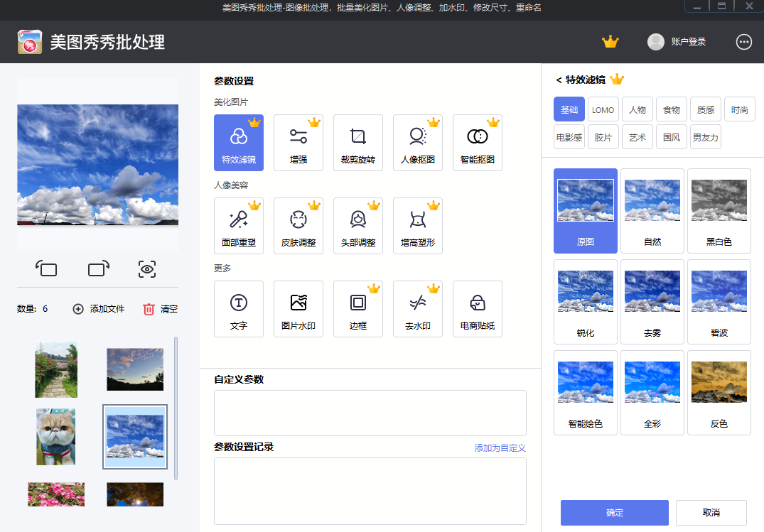Select the 去水印 watermark removal tool
Screen dimensions: 764x532
pos(418,308)
